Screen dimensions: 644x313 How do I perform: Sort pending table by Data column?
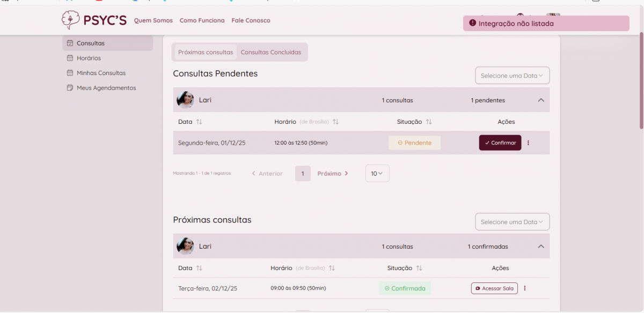point(199,122)
